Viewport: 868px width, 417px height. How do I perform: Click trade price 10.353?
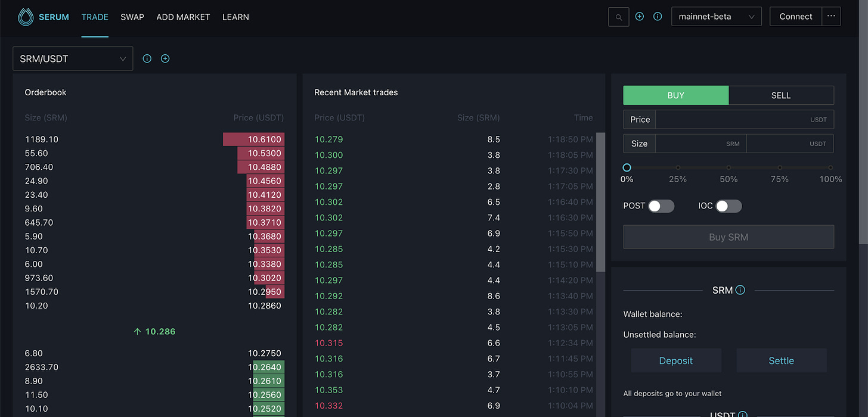(x=328, y=390)
